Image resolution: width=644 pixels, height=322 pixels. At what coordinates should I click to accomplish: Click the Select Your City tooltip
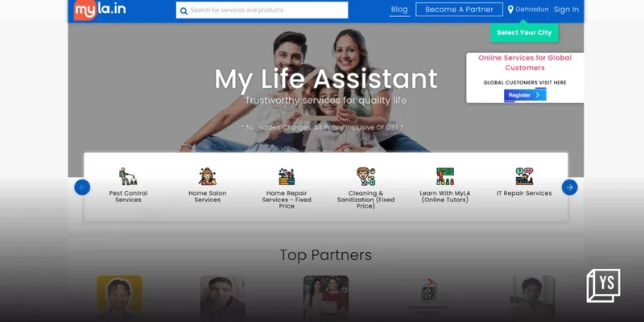(x=525, y=32)
